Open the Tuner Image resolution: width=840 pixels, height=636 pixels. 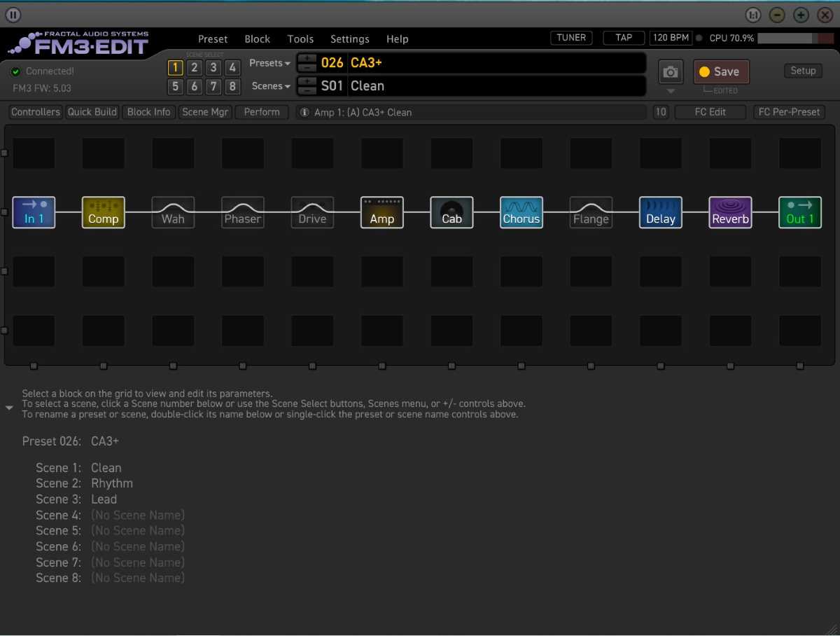[x=571, y=38]
